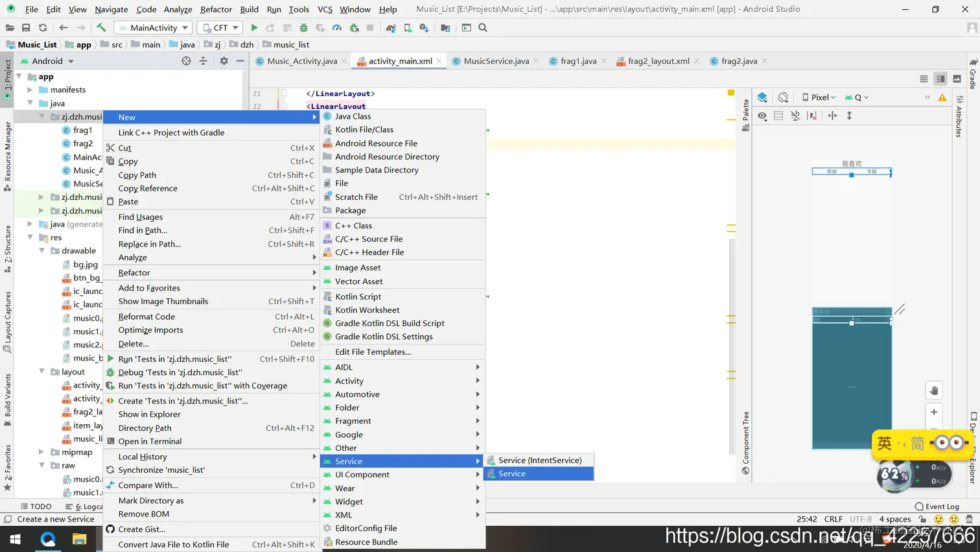Open the Pixel device dropdown in designer
The height and width of the screenshot is (552, 980).
[x=819, y=97]
